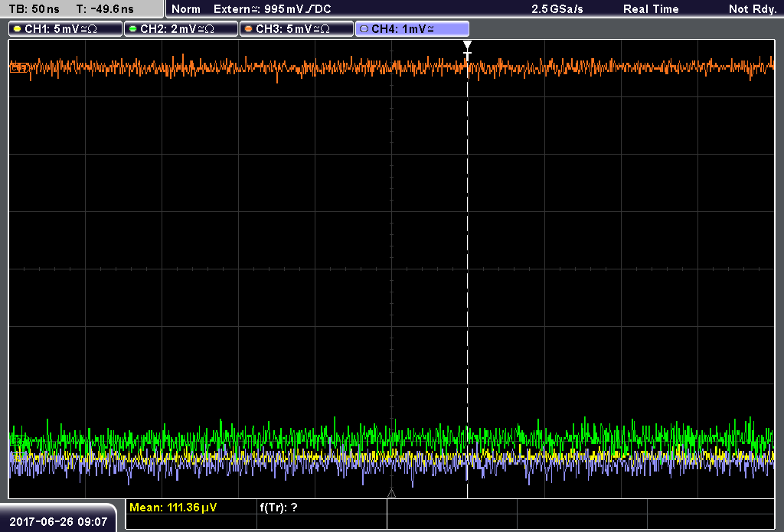Click the 2017-06-26 09:07 timestamp

(58, 521)
